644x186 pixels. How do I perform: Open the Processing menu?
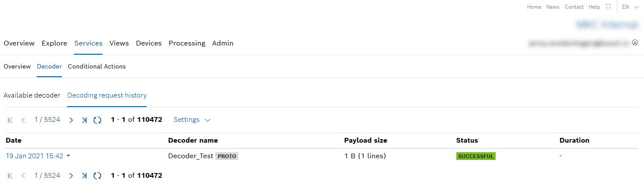(x=187, y=43)
